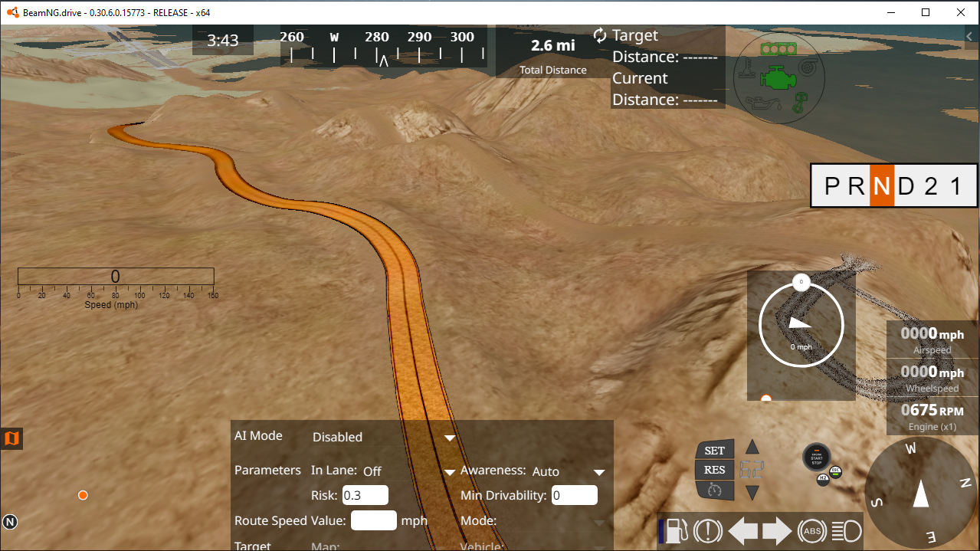Activate the left turn signal arrow
The width and height of the screenshot is (980, 551).
coord(742,530)
